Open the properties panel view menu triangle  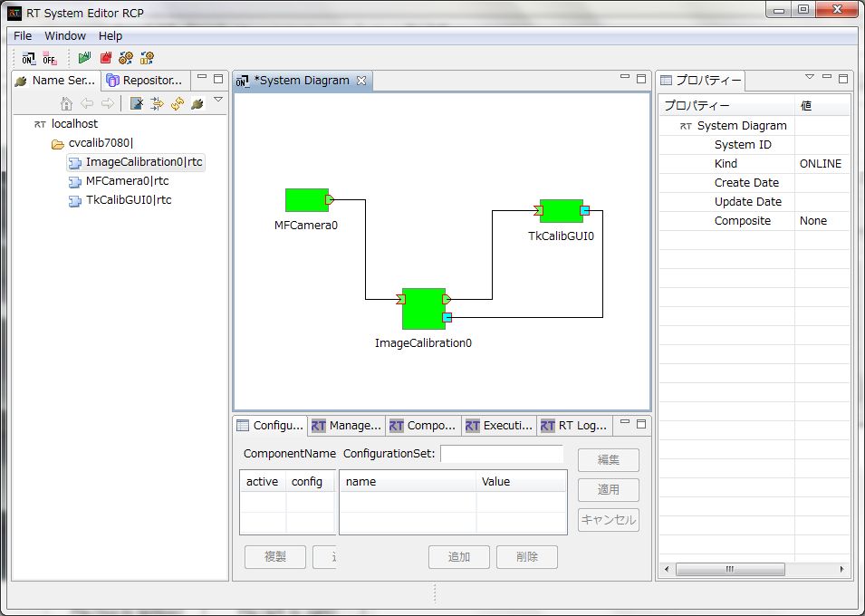pyautogui.click(x=809, y=77)
